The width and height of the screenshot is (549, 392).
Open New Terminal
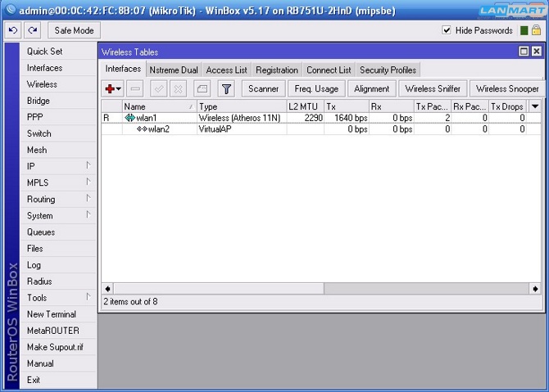pos(58,314)
